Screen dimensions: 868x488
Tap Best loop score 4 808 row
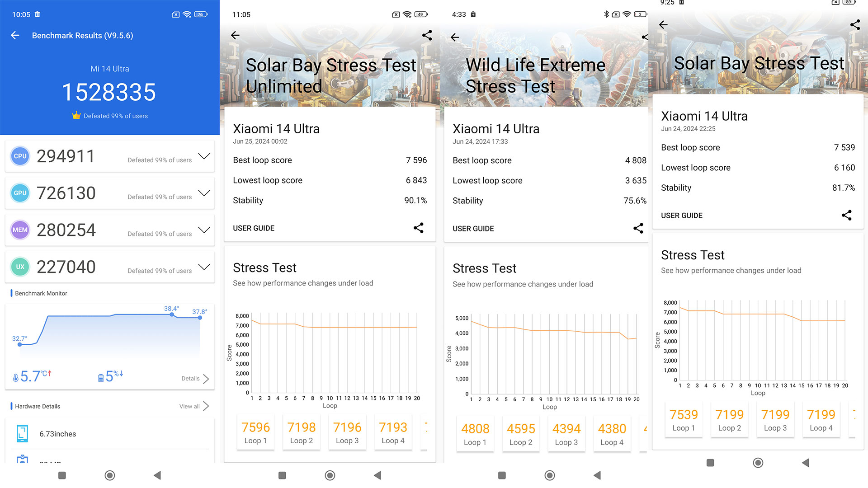point(549,160)
